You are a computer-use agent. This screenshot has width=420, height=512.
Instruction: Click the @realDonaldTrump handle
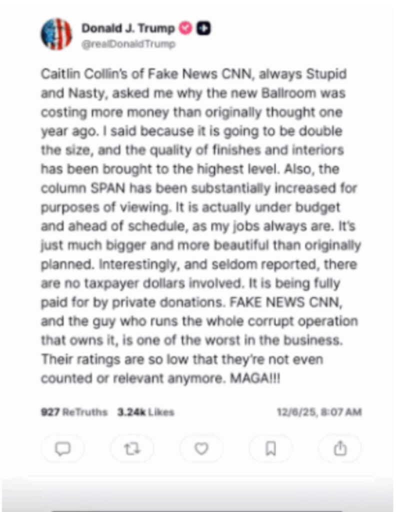(x=128, y=44)
